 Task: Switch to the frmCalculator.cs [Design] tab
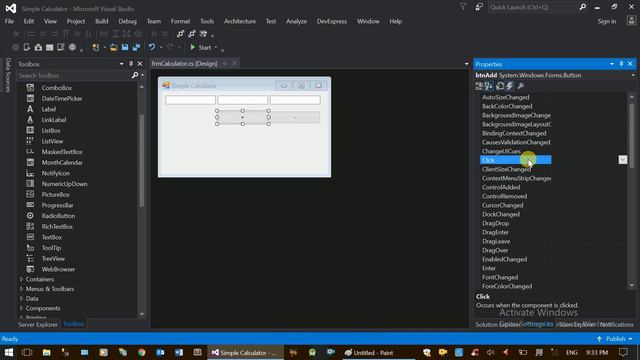184,64
